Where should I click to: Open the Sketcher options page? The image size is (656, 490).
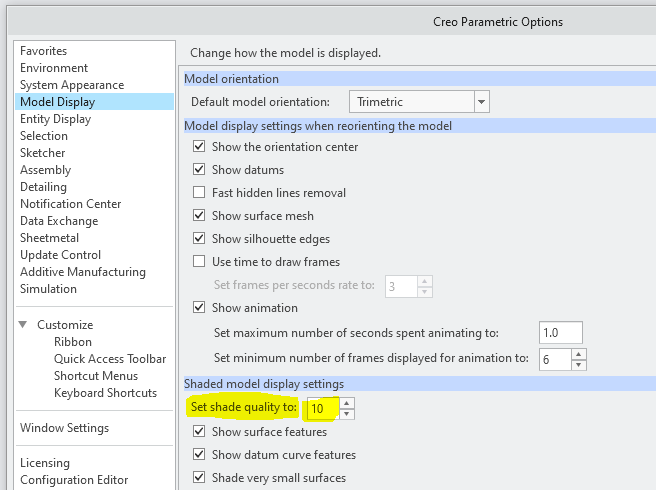point(42,153)
